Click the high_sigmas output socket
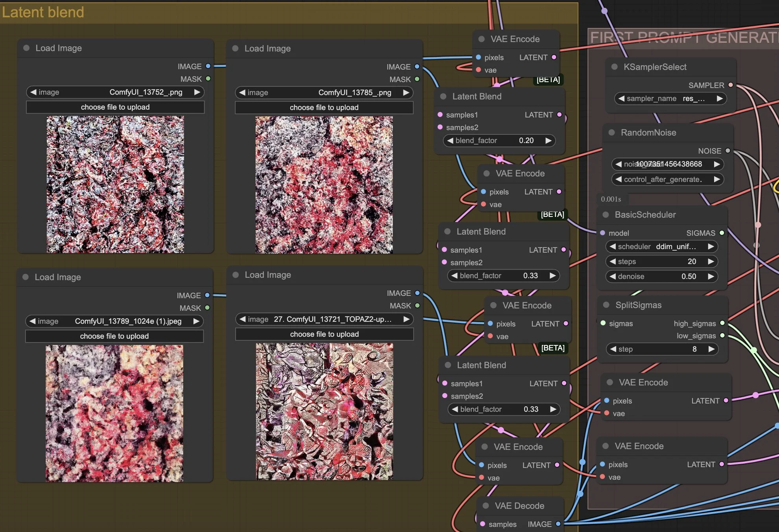Image resolution: width=779 pixels, height=532 pixels. coord(722,323)
